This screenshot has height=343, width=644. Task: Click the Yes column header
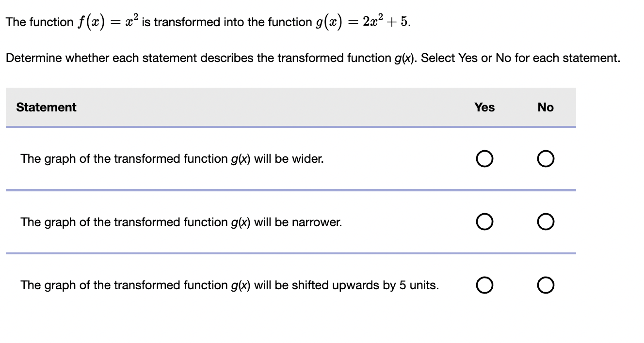point(484,108)
